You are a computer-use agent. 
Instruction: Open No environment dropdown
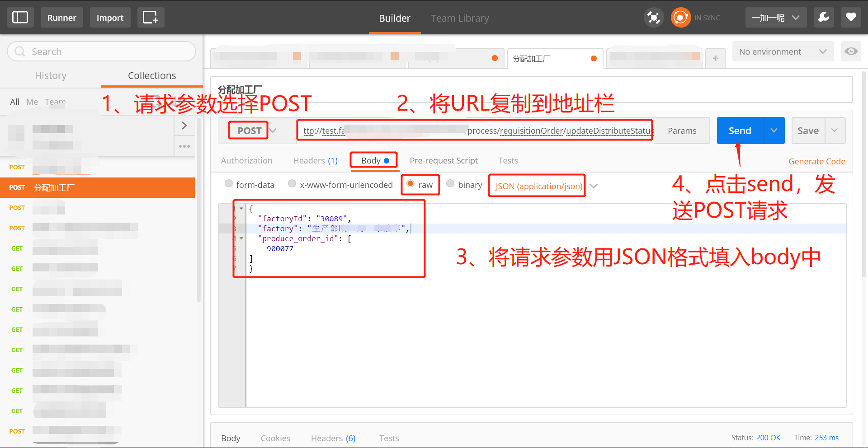(x=783, y=51)
